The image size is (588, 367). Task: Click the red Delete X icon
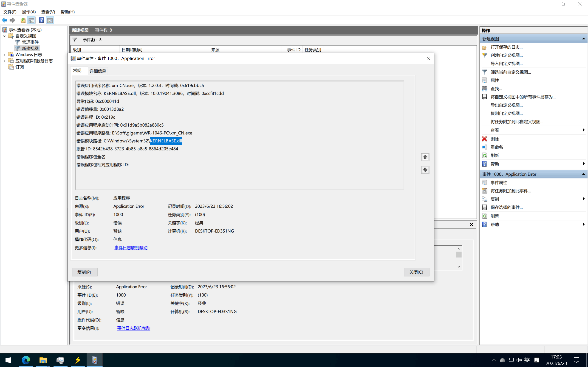pyautogui.click(x=484, y=139)
